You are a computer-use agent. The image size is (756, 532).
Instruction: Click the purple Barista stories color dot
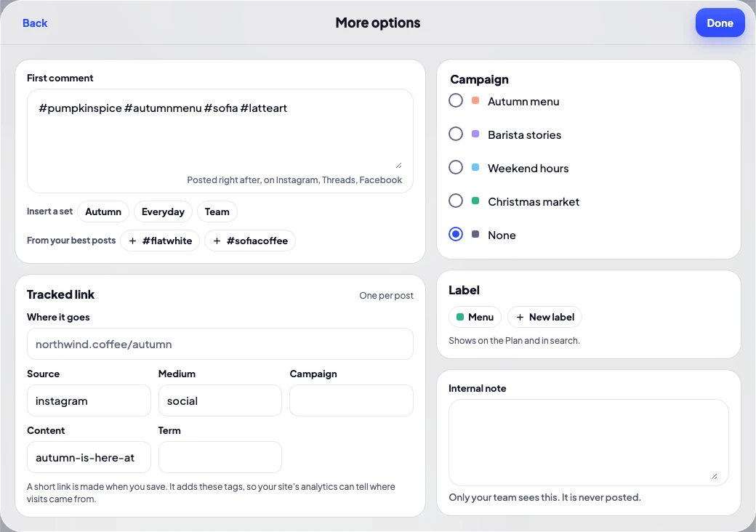tap(475, 134)
